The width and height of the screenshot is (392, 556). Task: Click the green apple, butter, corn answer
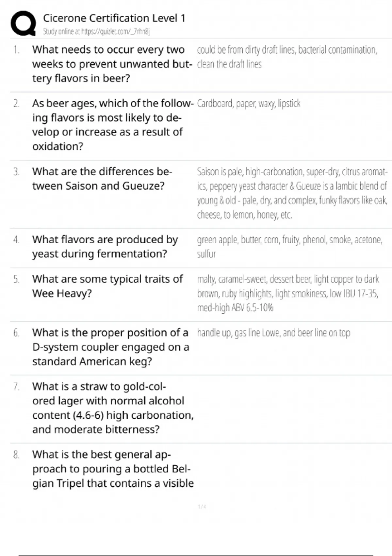coord(289,247)
